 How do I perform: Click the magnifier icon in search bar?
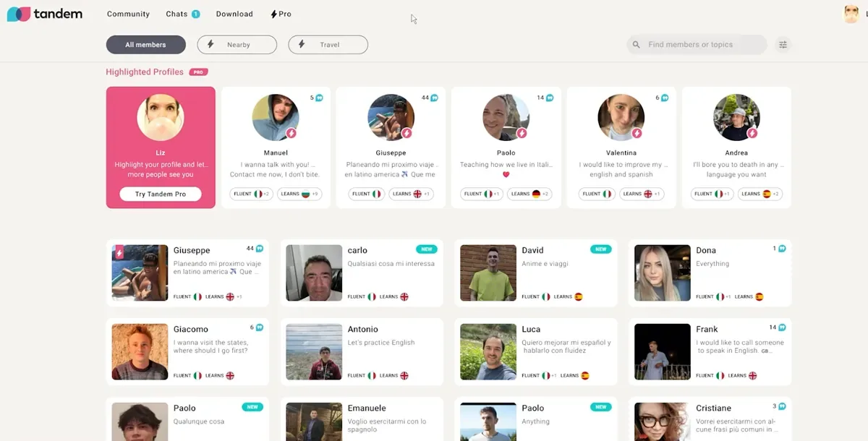click(x=637, y=45)
